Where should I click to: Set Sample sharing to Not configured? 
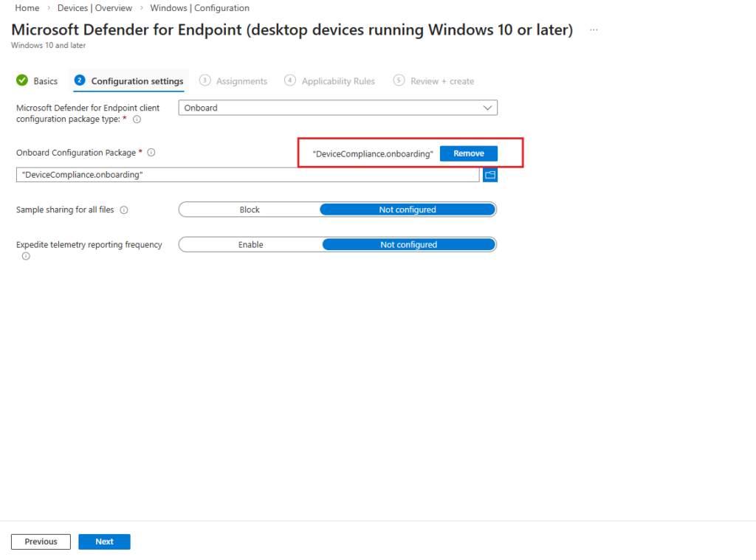click(x=408, y=210)
